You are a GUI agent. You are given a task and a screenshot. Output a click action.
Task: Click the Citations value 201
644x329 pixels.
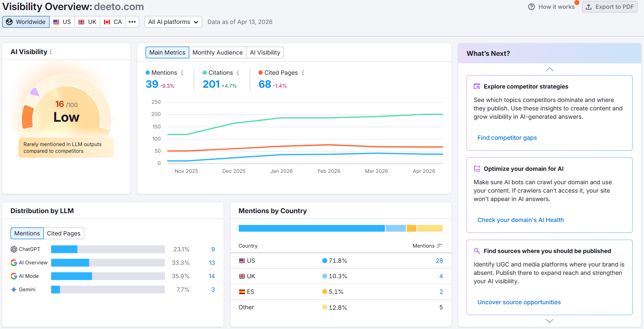211,84
